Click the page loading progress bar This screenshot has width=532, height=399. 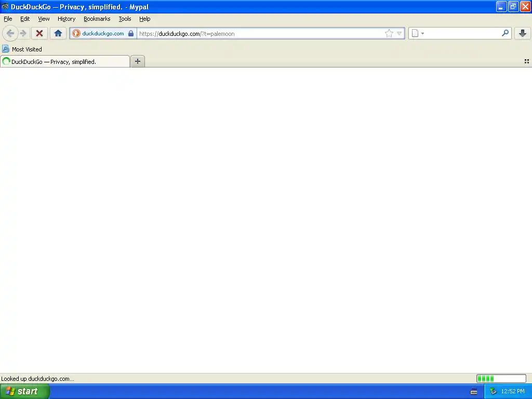click(501, 378)
